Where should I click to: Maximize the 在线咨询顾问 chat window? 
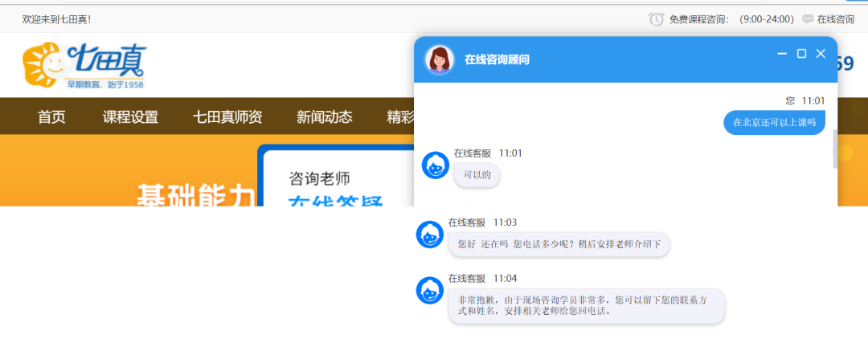(x=801, y=54)
